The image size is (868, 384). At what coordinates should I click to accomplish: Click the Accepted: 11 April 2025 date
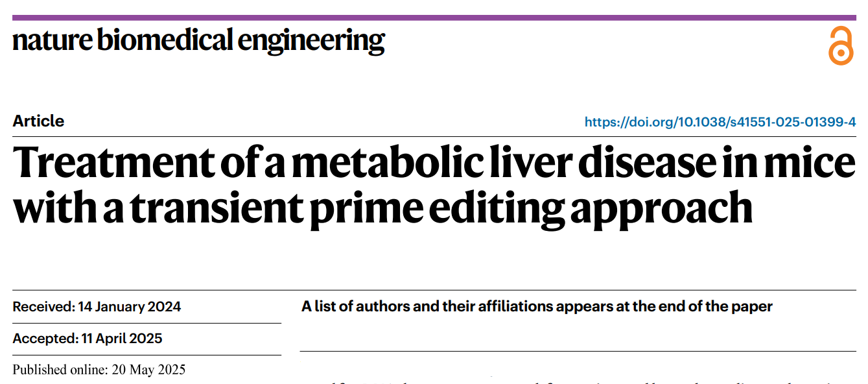pos(88,339)
